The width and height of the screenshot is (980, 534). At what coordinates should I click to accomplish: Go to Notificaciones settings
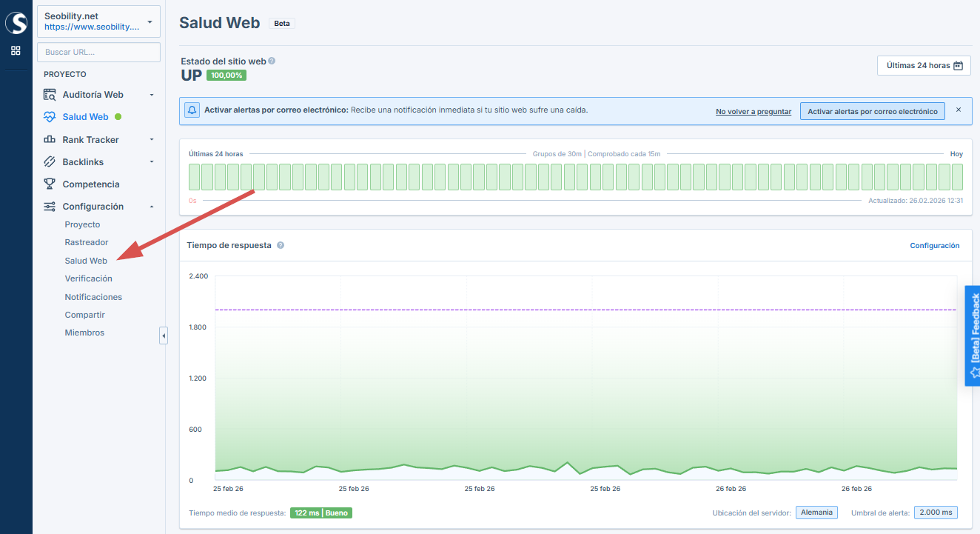point(93,297)
